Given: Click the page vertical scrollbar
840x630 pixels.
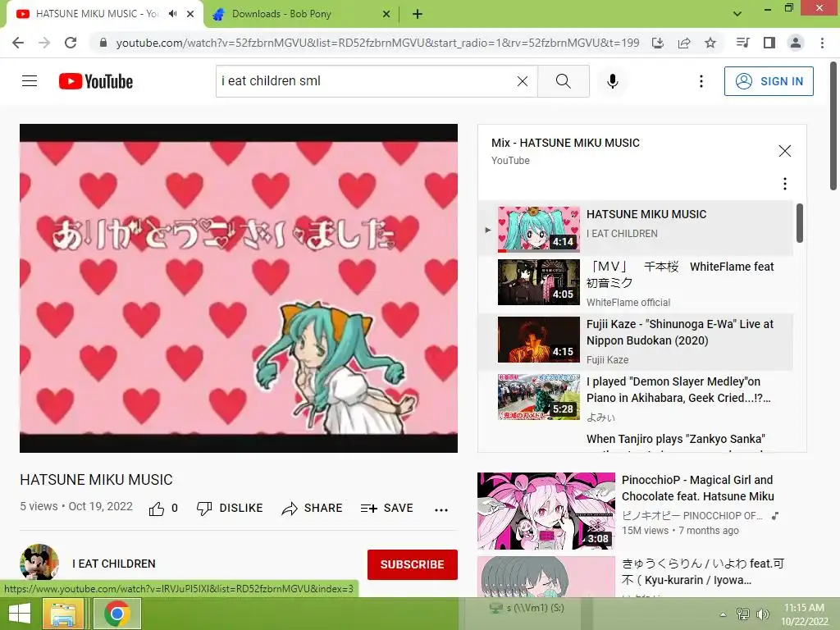Looking at the screenshot, I should coord(833,126).
